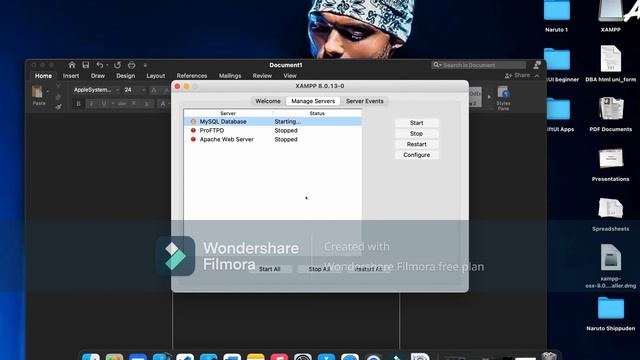Click the Stop button in XAMPP

[416, 133]
